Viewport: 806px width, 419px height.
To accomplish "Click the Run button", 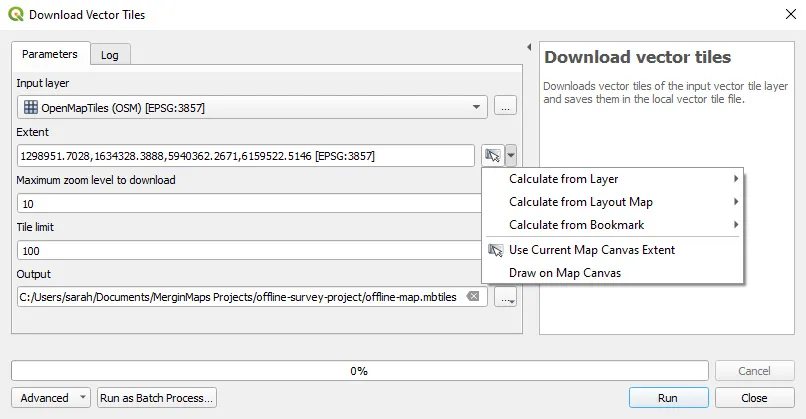I will click(668, 398).
